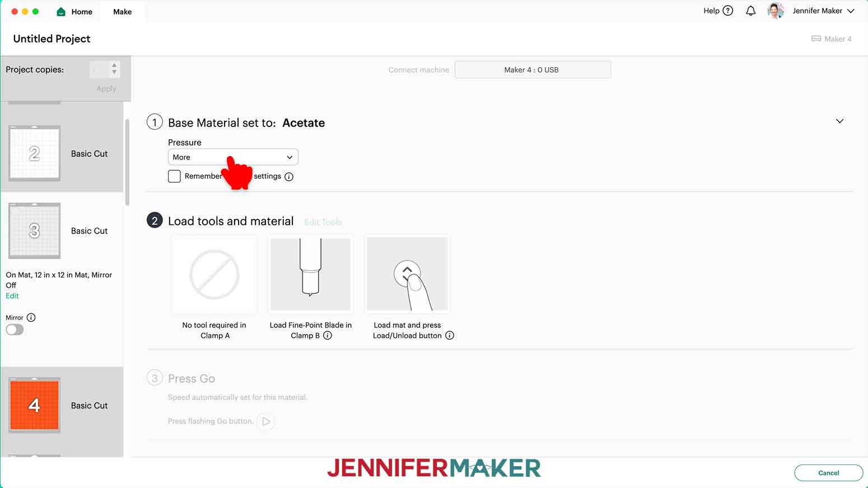Viewport: 868px width, 488px height.
Task: Select mat 2 Basic Cut thumbnail
Action: (34, 153)
